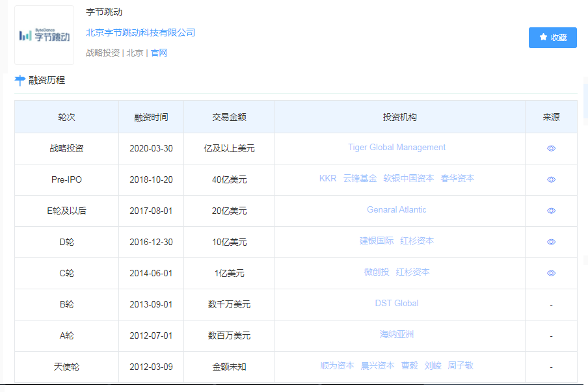Open the ByteDance company logo thumbnail
The image size is (588, 392).
(44, 35)
